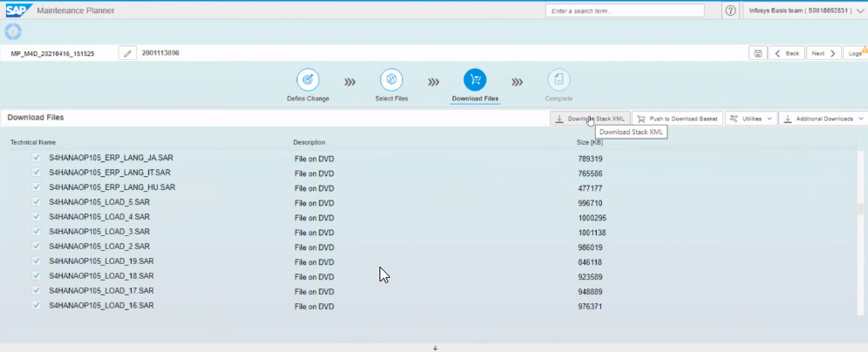Click the save disk icon
The height and width of the screenshot is (352, 868).
pyautogui.click(x=758, y=54)
